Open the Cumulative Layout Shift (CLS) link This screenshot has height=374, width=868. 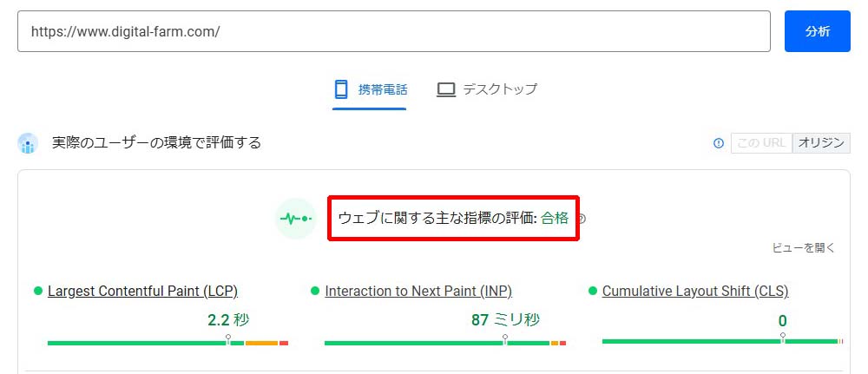(695, 291)
